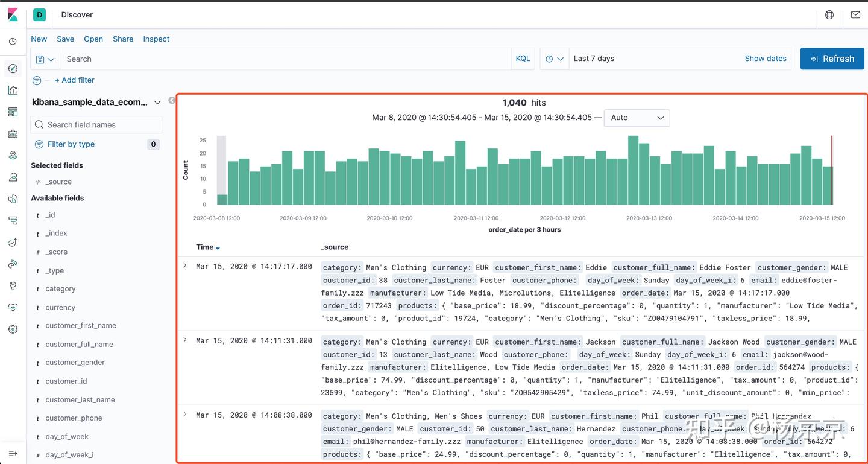Focus the Search field names input

(96, 125)
